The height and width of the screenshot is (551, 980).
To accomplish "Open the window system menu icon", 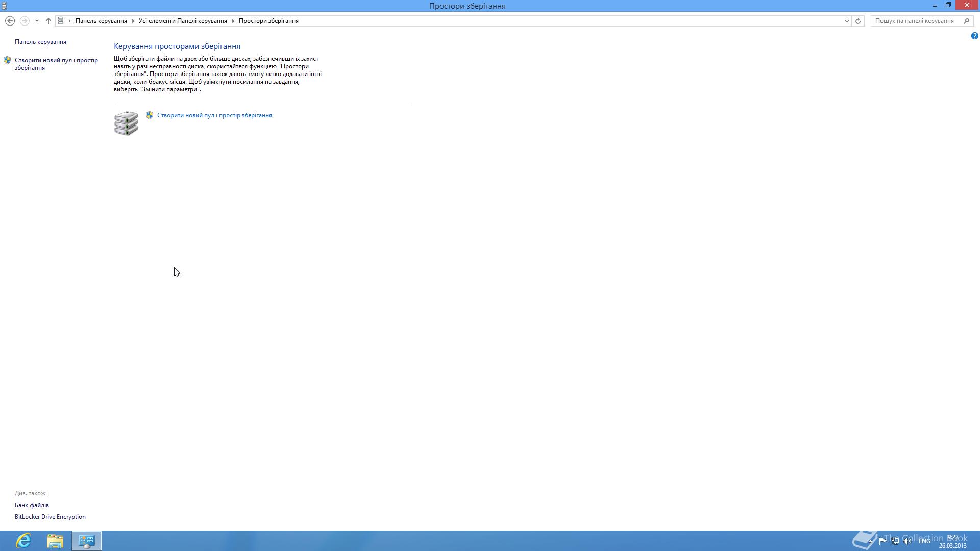I will [x=4, y=6].
